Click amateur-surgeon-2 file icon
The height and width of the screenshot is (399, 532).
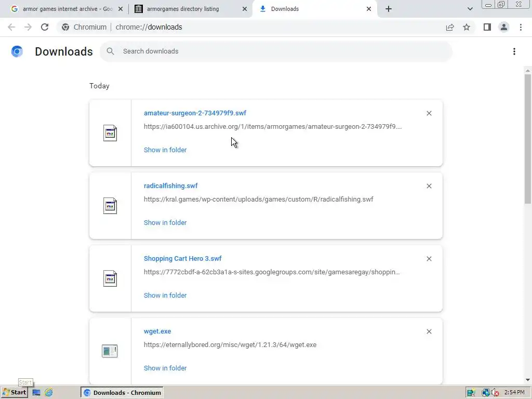click(110, 133)
